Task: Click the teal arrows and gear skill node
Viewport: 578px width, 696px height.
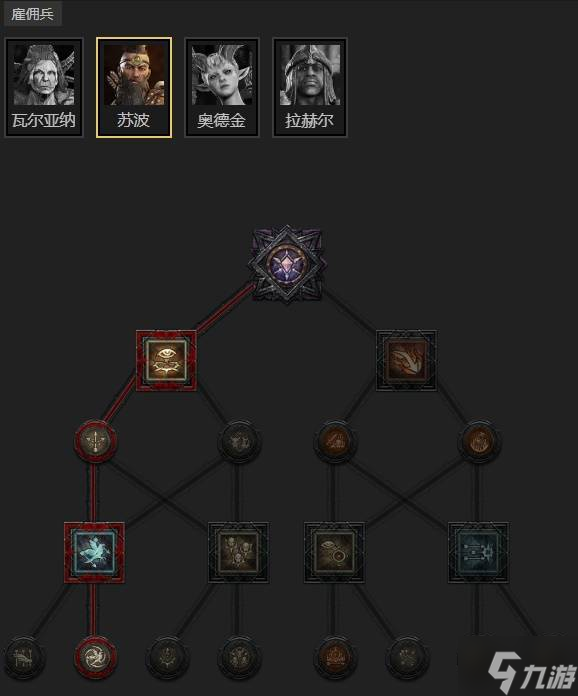Action: click(x=478, y=553)
